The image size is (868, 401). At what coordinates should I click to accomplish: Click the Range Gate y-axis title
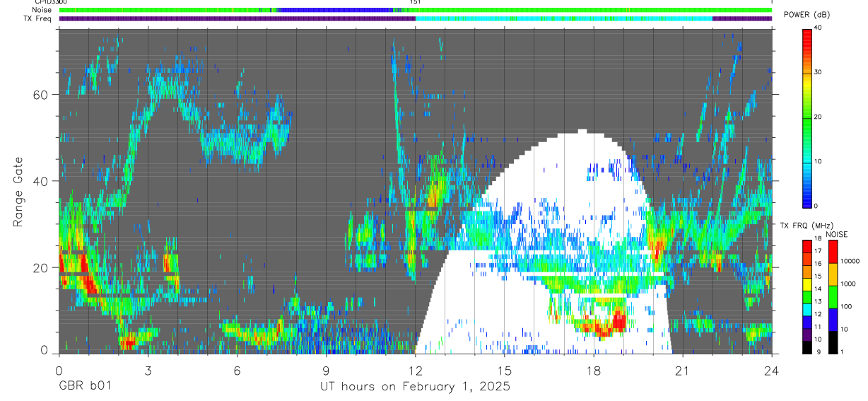tap(17, 192)
